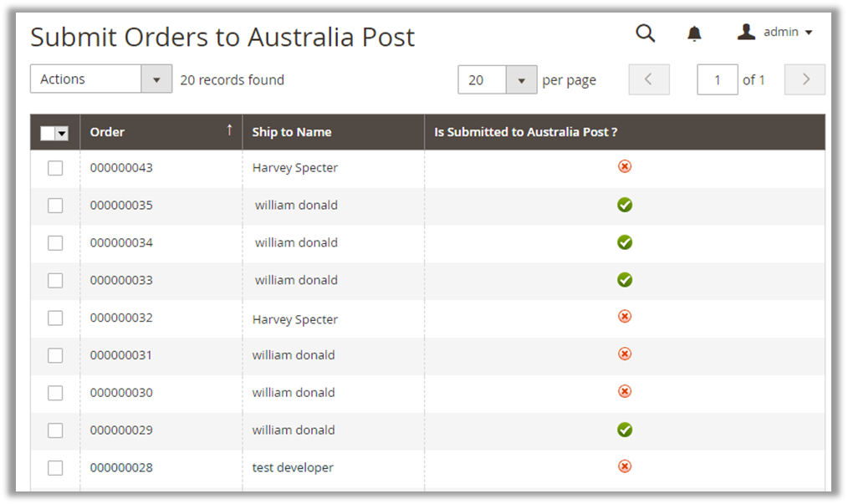Go to the next page arrow button
The image size is (848, 504).
tap(805, 79)
